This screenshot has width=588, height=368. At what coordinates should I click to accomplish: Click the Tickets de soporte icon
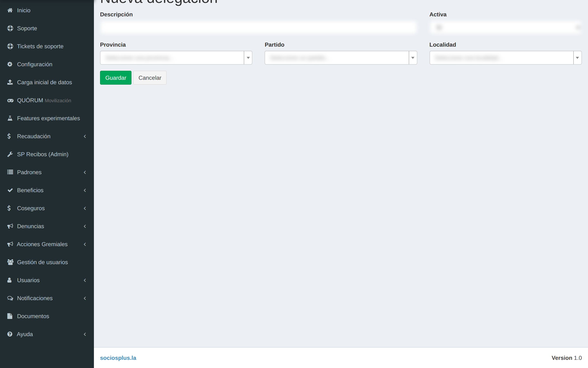[10, 46]
